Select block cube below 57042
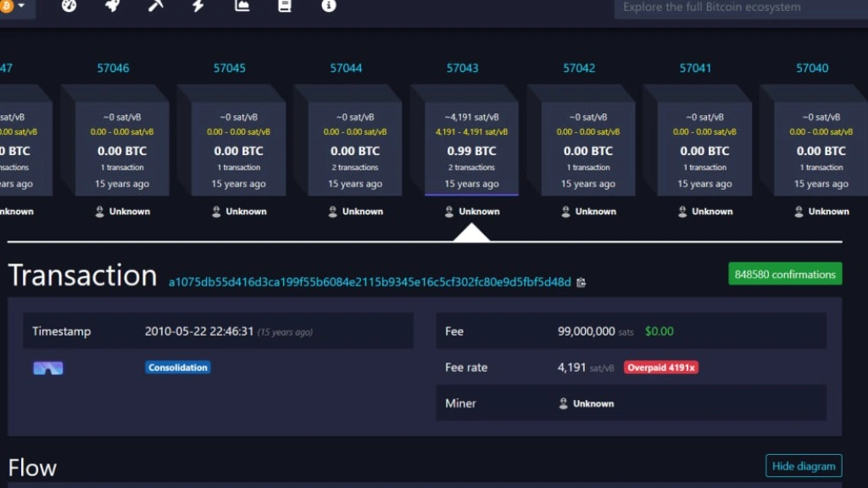This screenshot has width=868, height=488. [588, 148]
